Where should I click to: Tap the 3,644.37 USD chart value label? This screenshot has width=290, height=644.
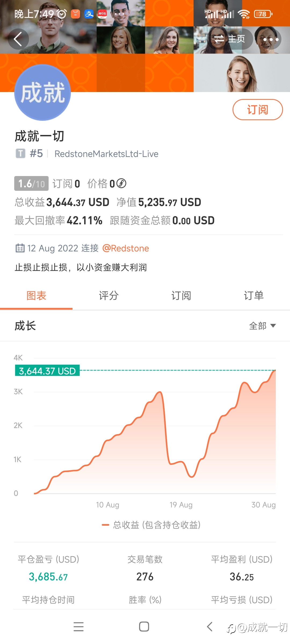tap(47, 371)
